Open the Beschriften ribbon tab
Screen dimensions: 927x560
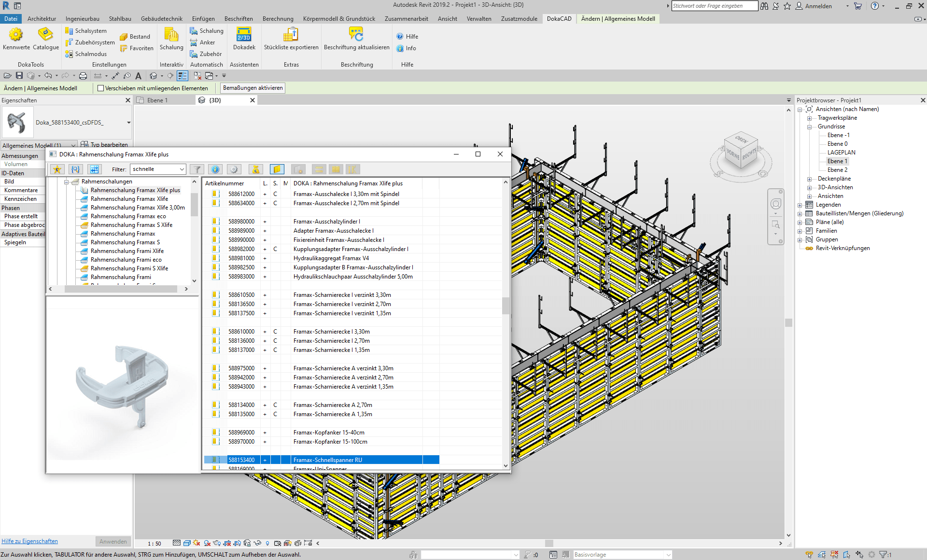pos(238,19)
